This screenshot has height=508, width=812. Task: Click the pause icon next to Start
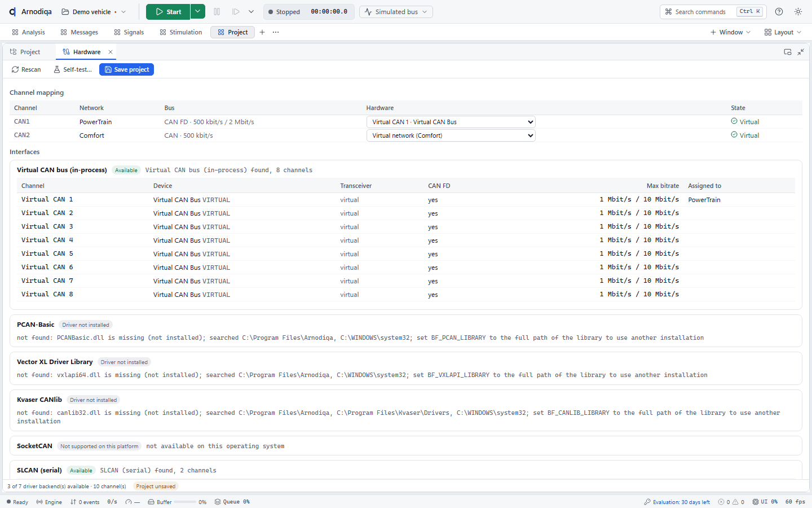click(217, 11)
